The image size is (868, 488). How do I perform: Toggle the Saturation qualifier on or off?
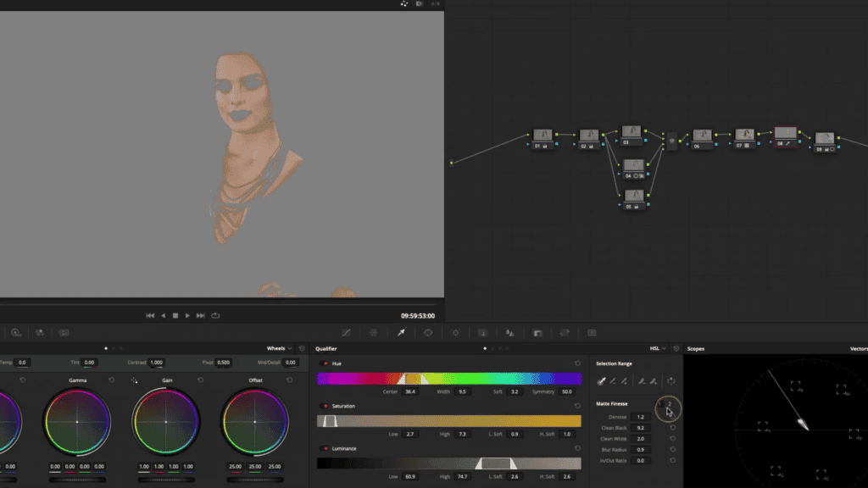pos(325,406)
